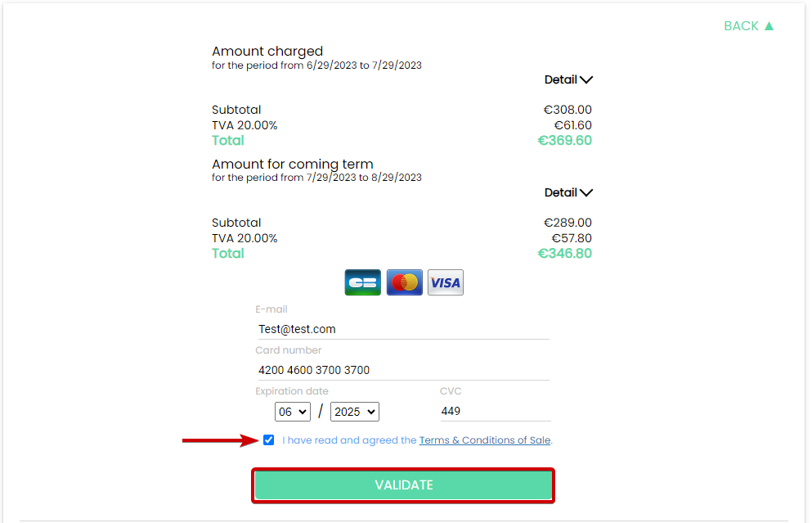Click the Amount for coming term heading
Viewport: 812px width, 523px height.
(293, 164)
